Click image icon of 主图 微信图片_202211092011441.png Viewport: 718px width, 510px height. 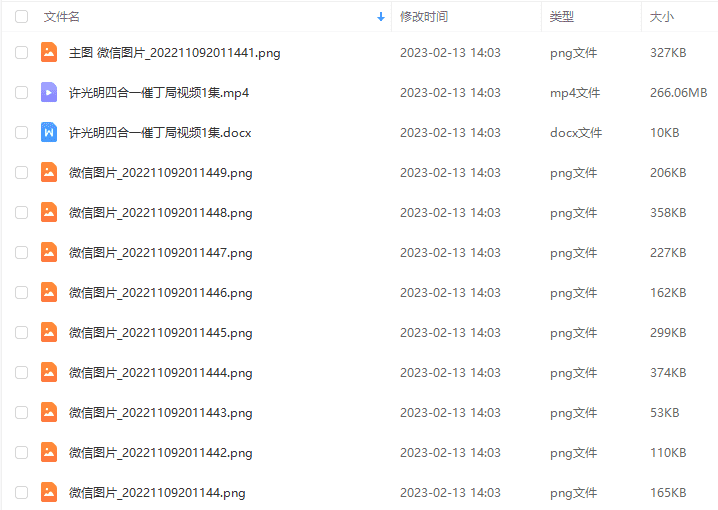click(x=49, y=52)
